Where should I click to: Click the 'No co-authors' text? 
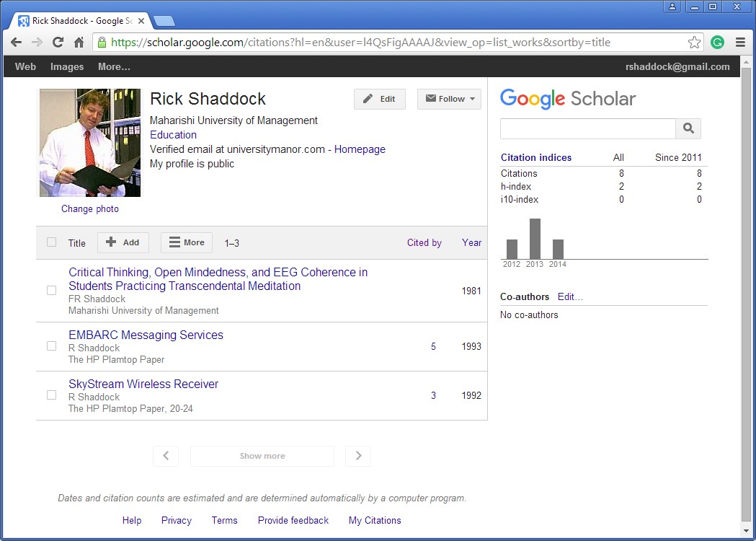[529, 315]
